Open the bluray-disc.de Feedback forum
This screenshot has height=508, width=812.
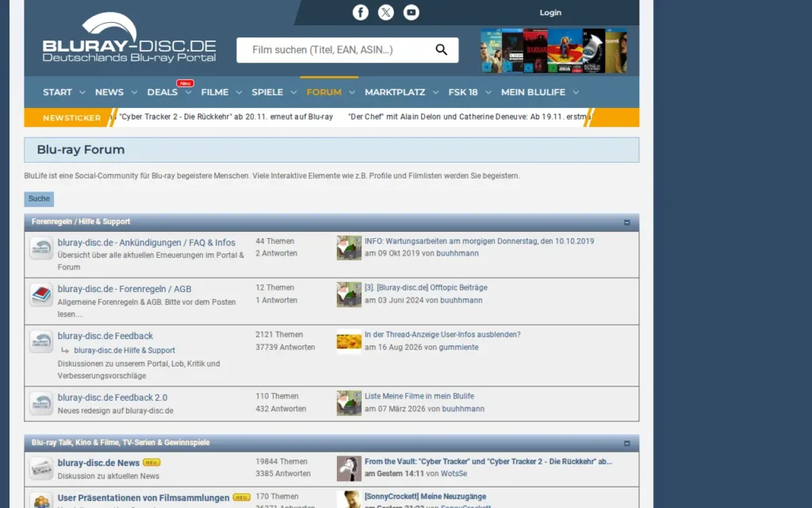click(x=105, y=336)
